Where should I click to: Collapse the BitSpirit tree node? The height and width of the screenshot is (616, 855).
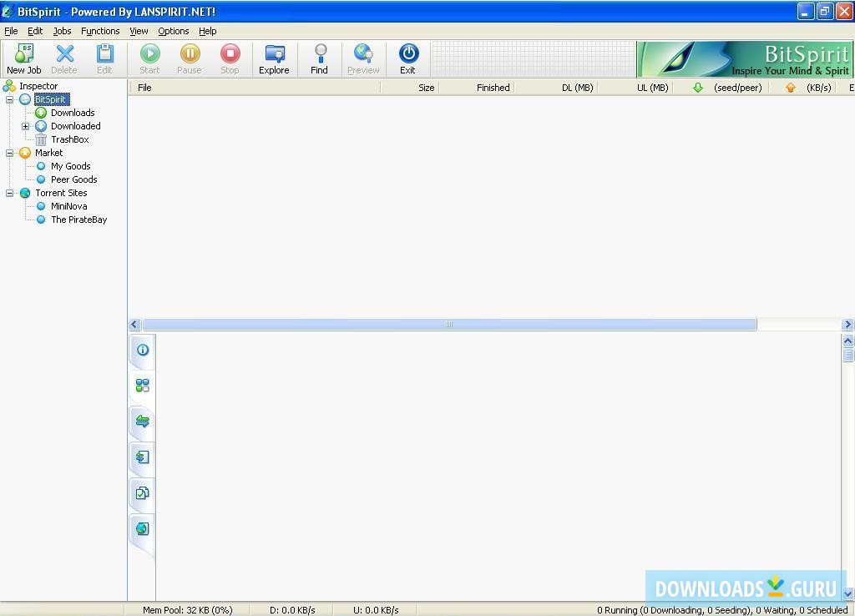pyautogui.click(x=10, y=100)
